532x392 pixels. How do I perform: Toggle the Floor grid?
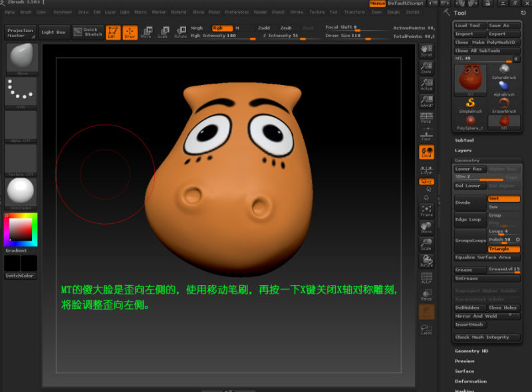[426, 135]
